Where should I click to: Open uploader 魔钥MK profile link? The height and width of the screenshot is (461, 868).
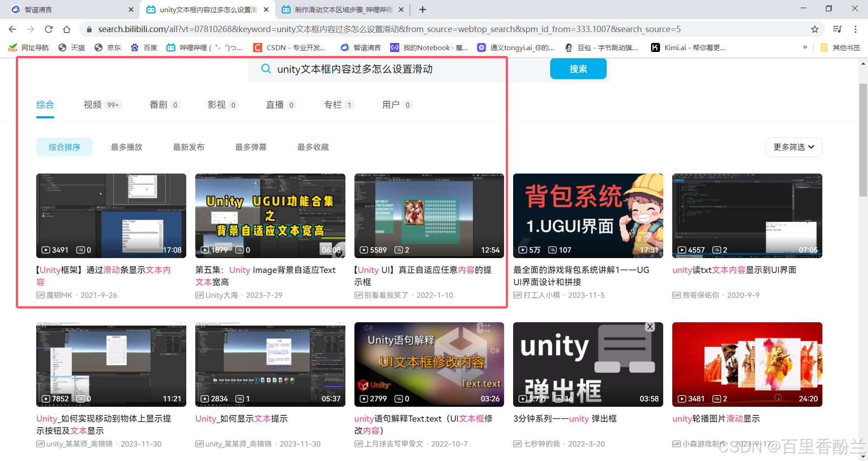click(59, 295)
